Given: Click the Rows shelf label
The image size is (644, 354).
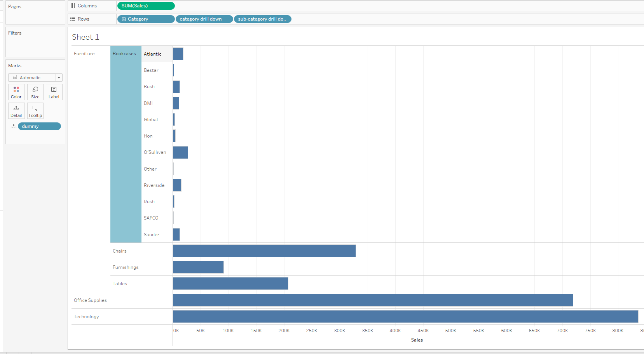Looking at the screenshot, I should [83, 19].
